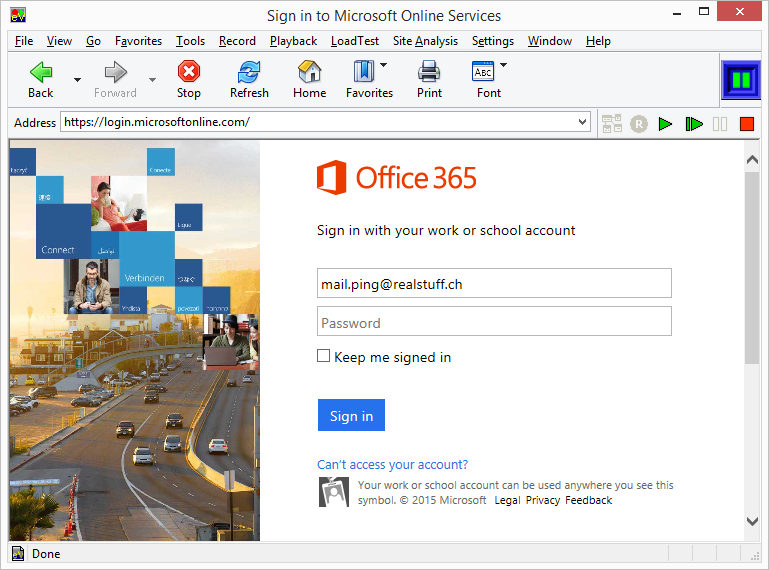This screenshot has width=769, height=570.
Task: Expand the Favorites toolbar dropdown arrow
Action: point(384,65)
